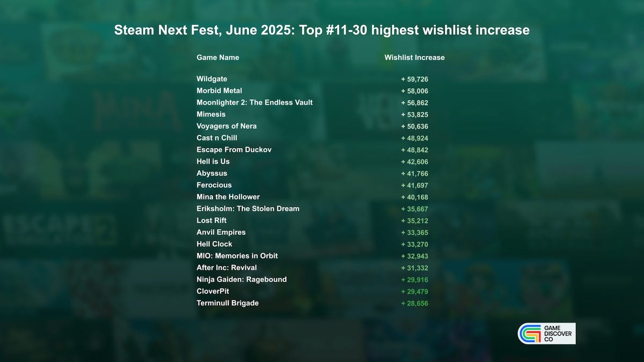Click the value '+ 28,656'
This screenshot has height=362, width=644.
(x=414, y=304)
